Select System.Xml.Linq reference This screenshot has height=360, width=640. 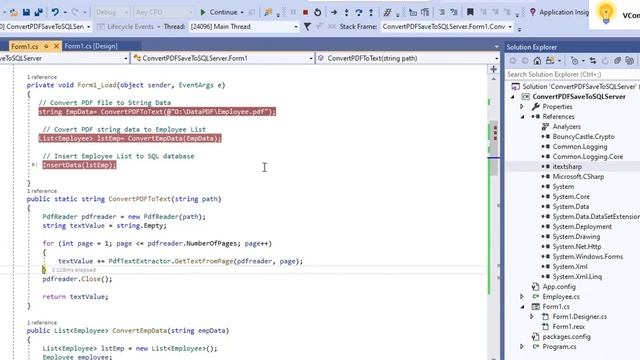[x=577, y=277]
